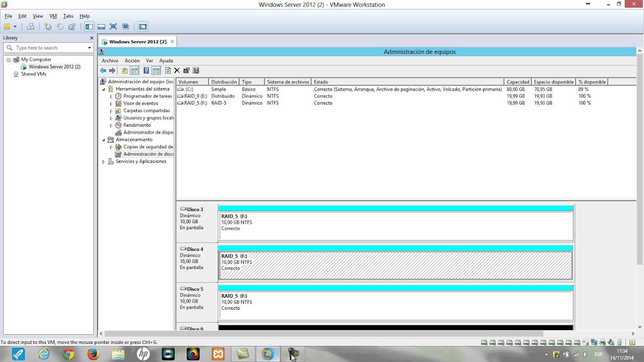The image size is (644, 362).
Task: Expand Carpetas compartidas node
Action: point(111,111)
